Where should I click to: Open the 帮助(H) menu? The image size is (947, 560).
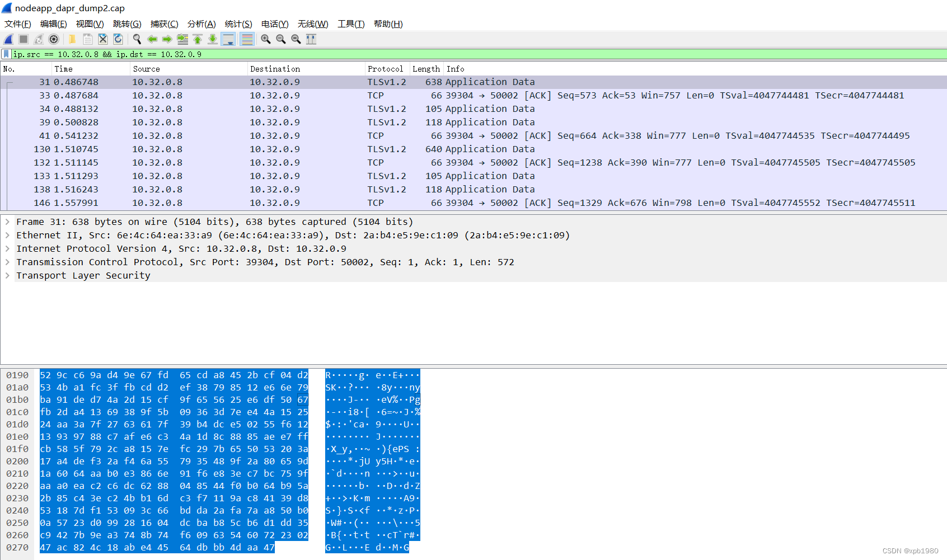pyautogui.click(x=388, y=24)
